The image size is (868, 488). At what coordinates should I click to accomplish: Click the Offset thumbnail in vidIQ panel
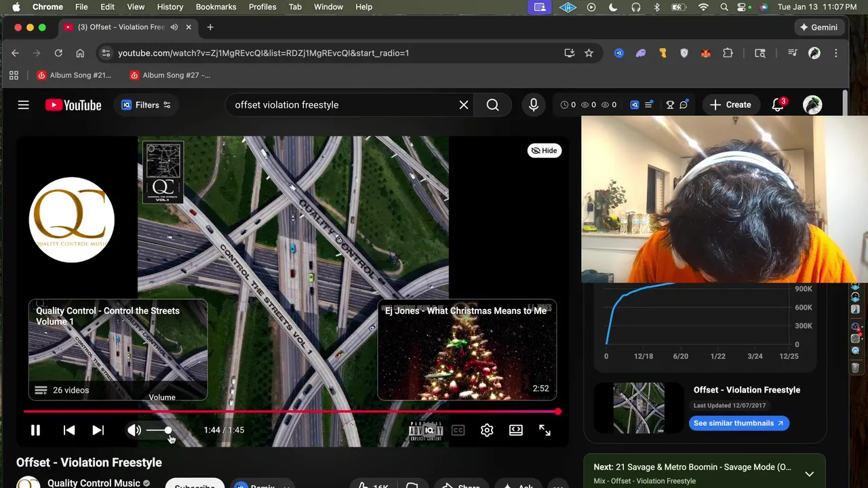click(x=639, y=407)
